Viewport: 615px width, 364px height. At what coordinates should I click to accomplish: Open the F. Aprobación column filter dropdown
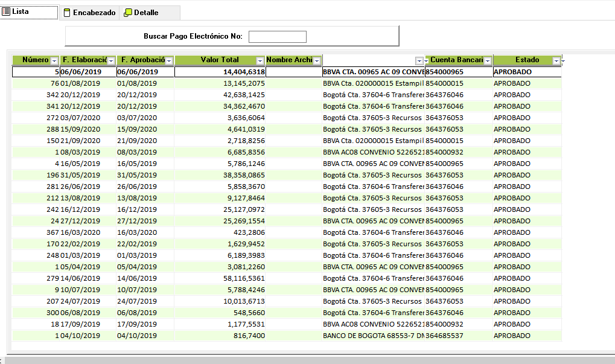(170, 61)
